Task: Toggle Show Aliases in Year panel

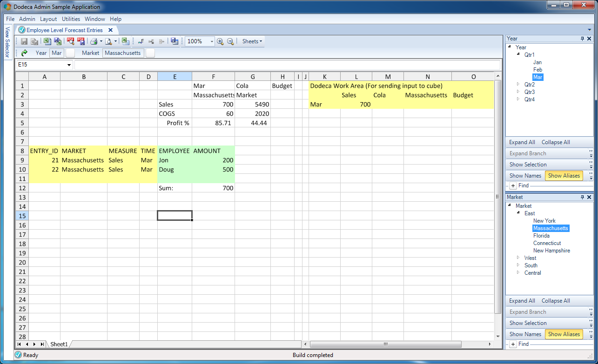Action: (564, 176)
